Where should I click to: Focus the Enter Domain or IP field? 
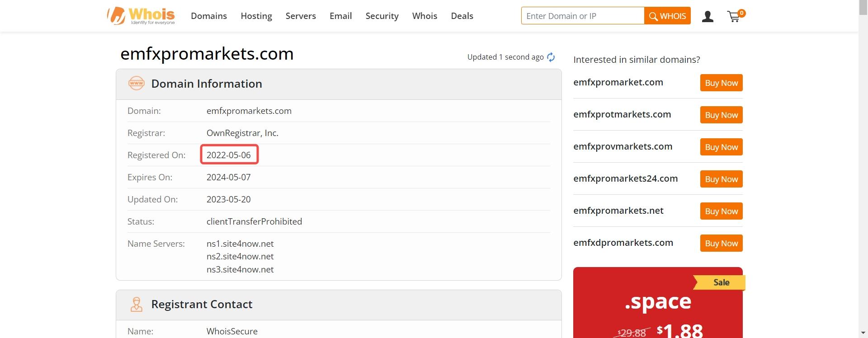pos(583,16)
